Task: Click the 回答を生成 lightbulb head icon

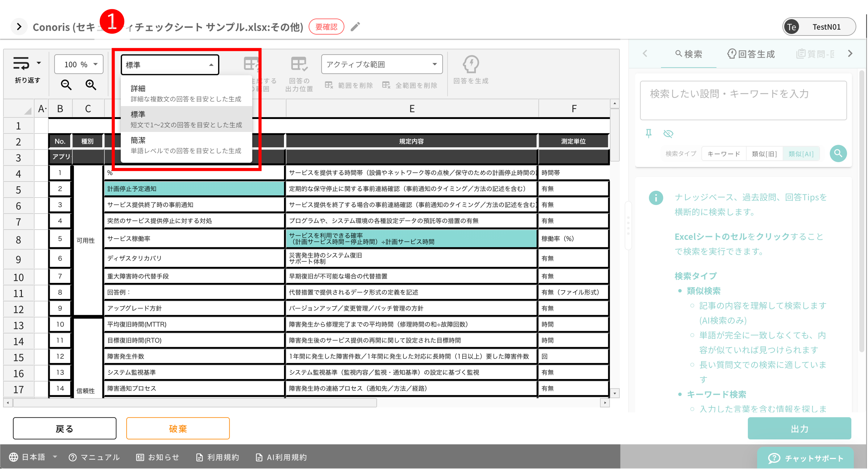Action: (x=471, y=64)
